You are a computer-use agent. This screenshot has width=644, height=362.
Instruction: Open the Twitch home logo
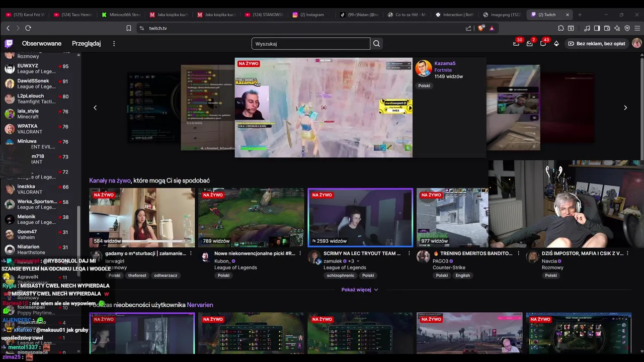[9, 44]
